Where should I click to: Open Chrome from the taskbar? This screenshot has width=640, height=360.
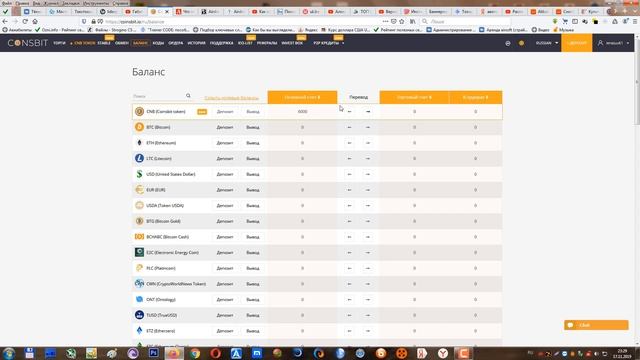click(195, 353)
